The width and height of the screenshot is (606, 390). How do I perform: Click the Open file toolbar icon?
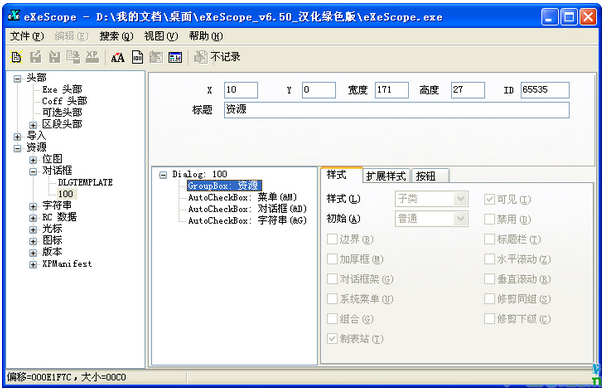click(16, 57)
